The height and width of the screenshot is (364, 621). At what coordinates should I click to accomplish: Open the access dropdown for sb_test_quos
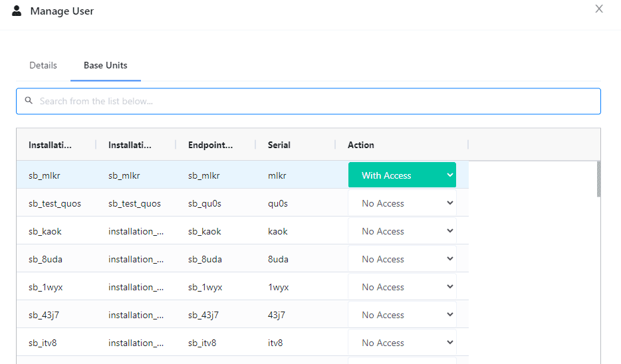pos(402,203)
